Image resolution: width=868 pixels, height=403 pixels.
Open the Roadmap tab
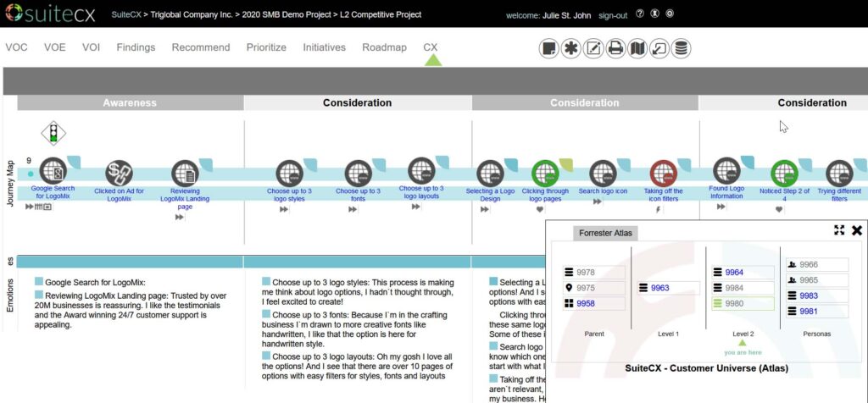click(384, 47)
